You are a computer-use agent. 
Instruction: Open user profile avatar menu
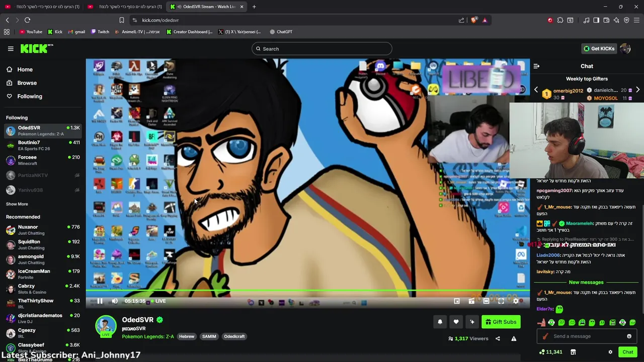(x=625, y=49)
